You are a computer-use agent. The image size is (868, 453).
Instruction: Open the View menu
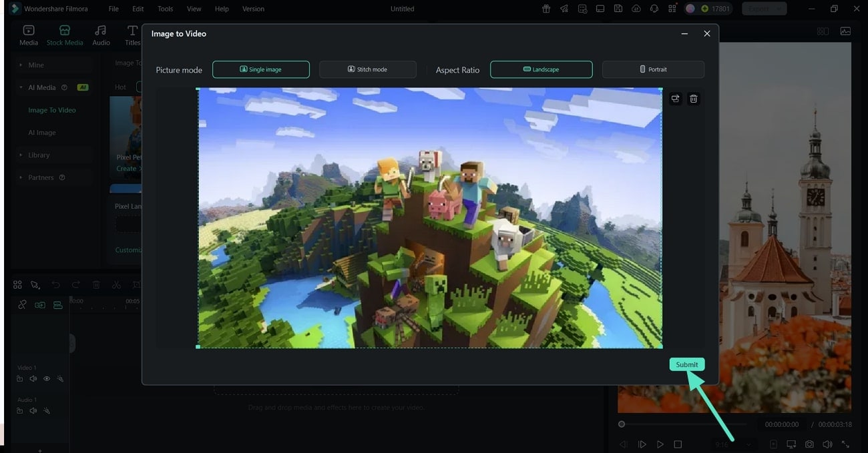[x=194, y=9]
